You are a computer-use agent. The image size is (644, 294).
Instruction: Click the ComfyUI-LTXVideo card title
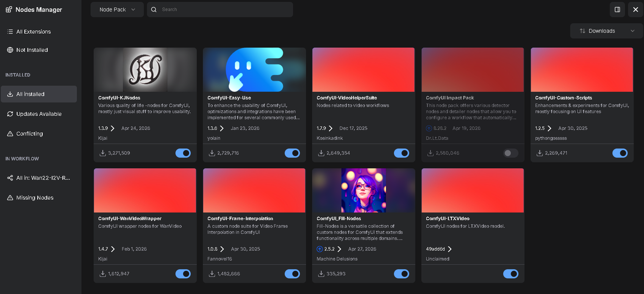(447, 218)
